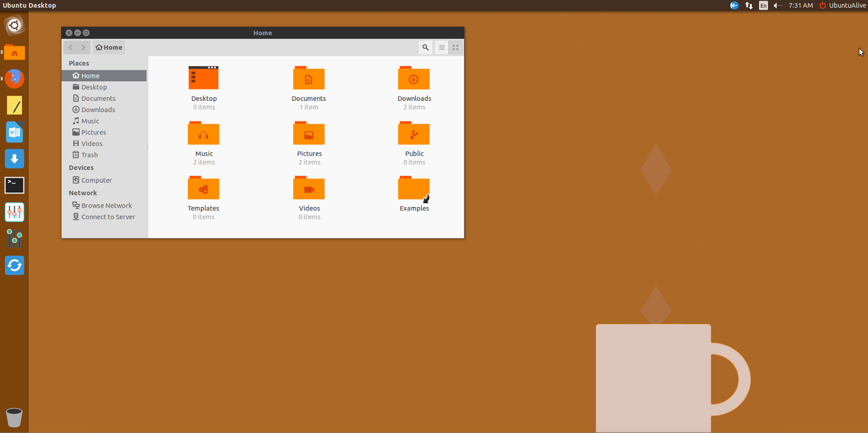This screenshot has height=433, width=868.
Task: Click the Places sidebar heading
Action: pos(79,63)
